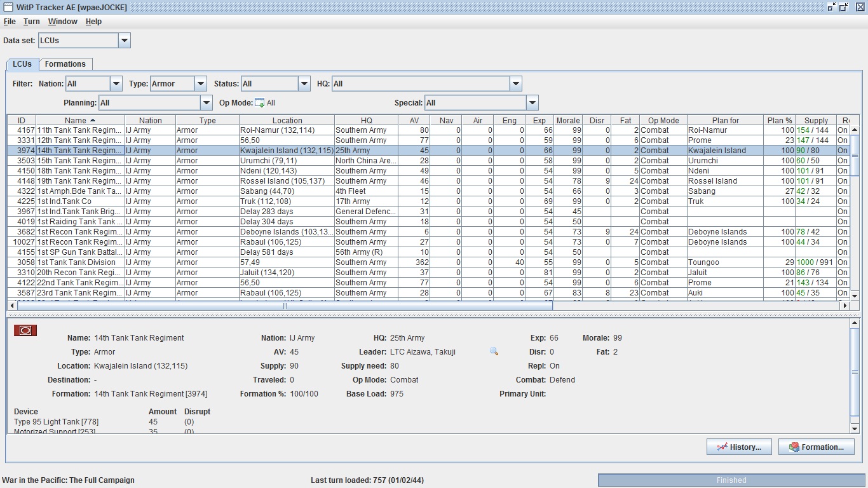Click the 'North China Are...' HQ cell
The height and width of the screenshot is (488, 868).
(367, 161)
